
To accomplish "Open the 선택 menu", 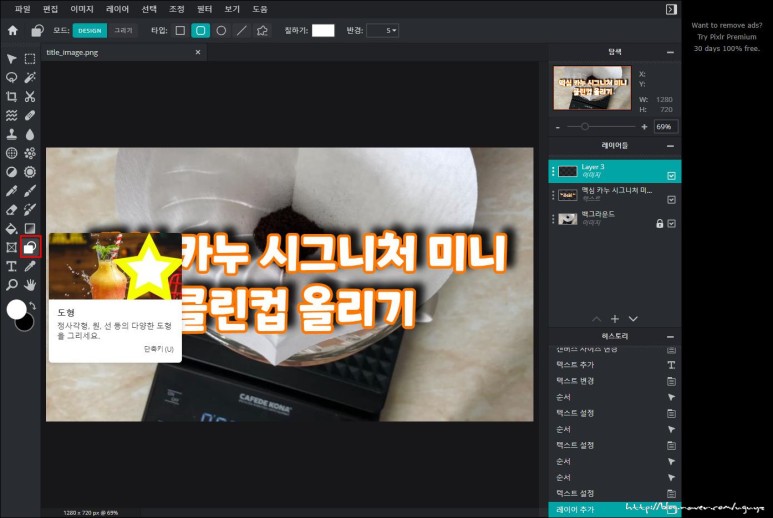I will tap(149, 9).
